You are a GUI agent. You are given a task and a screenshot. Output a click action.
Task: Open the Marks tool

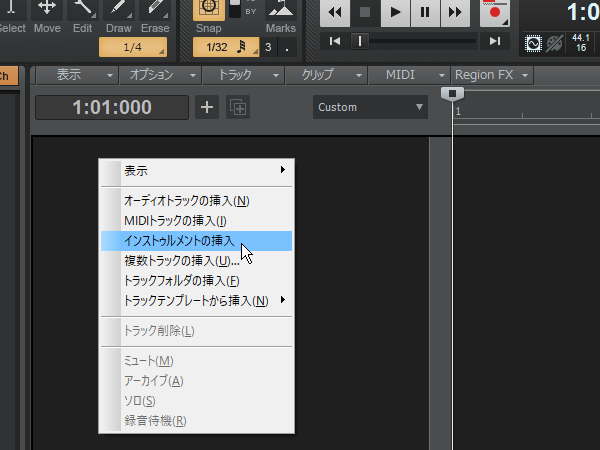click(281, 17)
